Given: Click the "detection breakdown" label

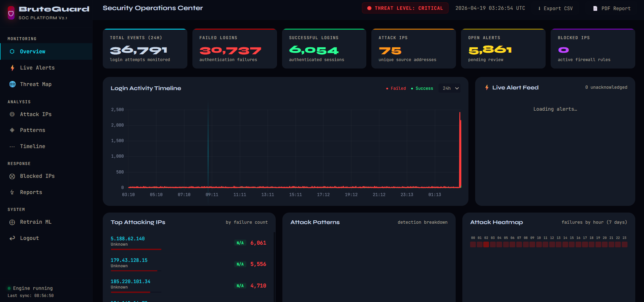Looking at the screenshot, I should click(x=423, y=222).
